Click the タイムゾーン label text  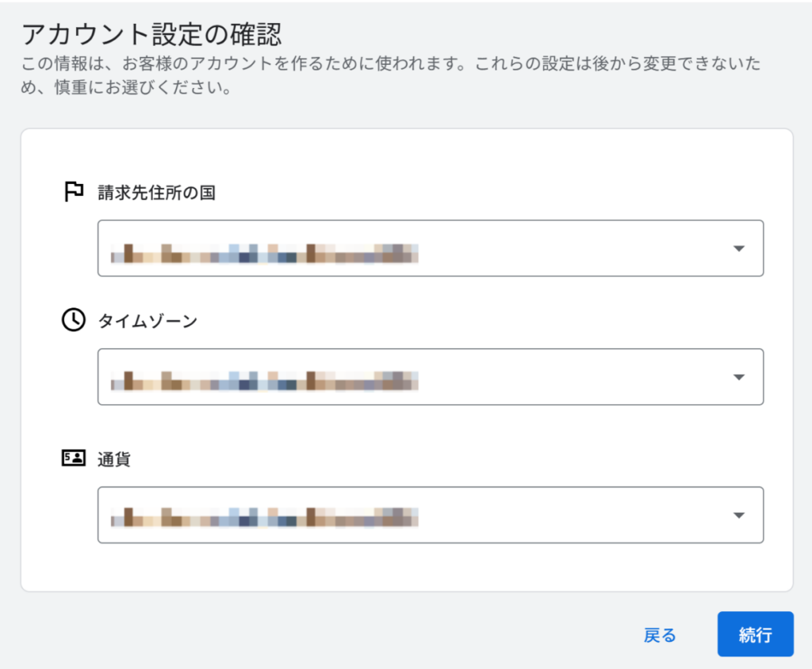[x=147, y=321]
